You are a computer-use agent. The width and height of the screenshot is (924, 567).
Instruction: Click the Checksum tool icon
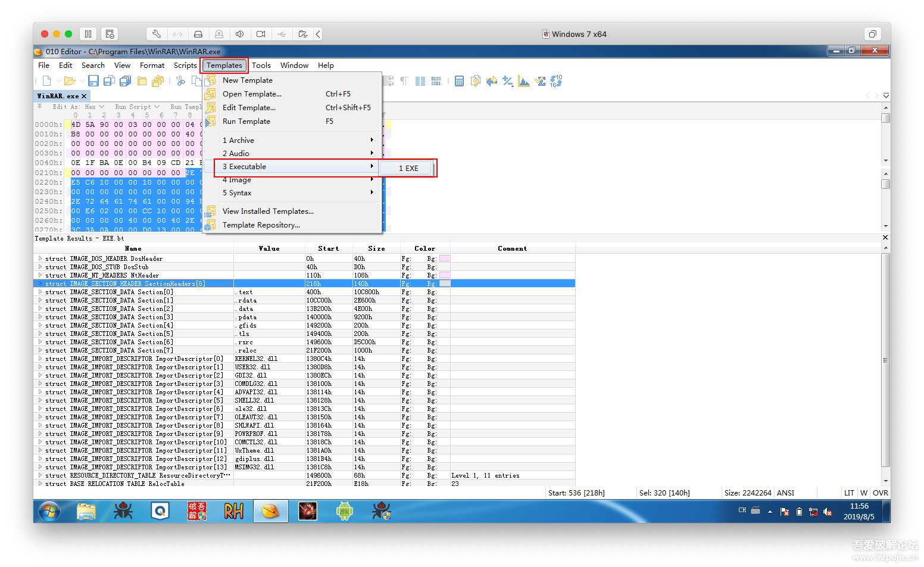pos(540,81)
